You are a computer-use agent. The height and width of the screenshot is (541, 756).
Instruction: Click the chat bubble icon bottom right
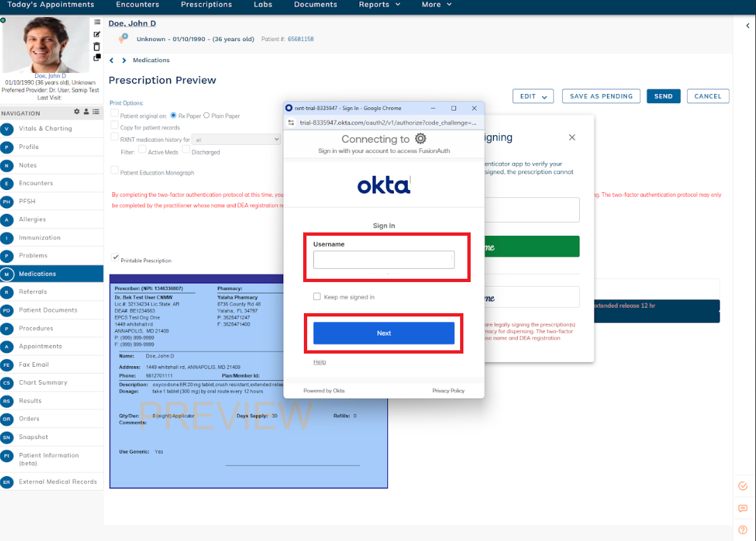742,509
